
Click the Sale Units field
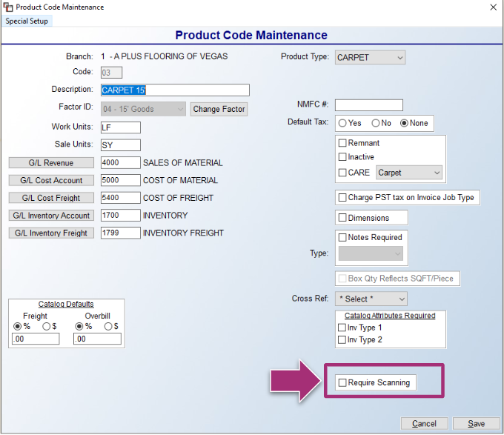coord(121,145)
